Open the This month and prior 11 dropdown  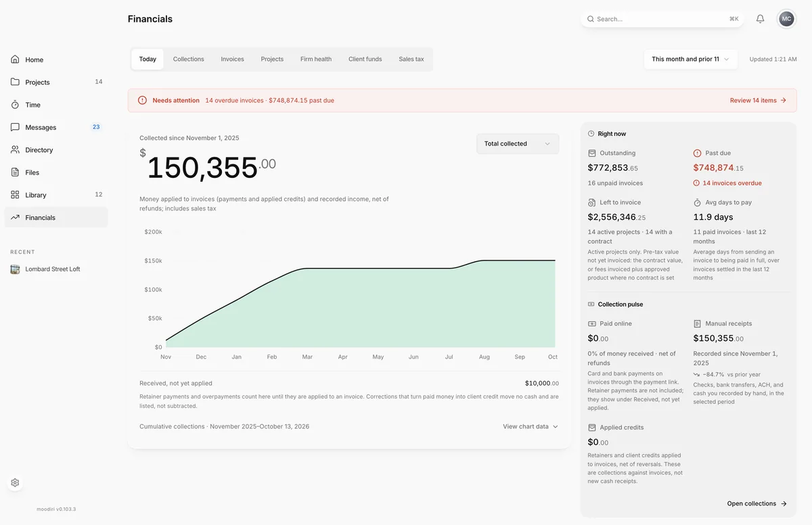pos(691,59)
